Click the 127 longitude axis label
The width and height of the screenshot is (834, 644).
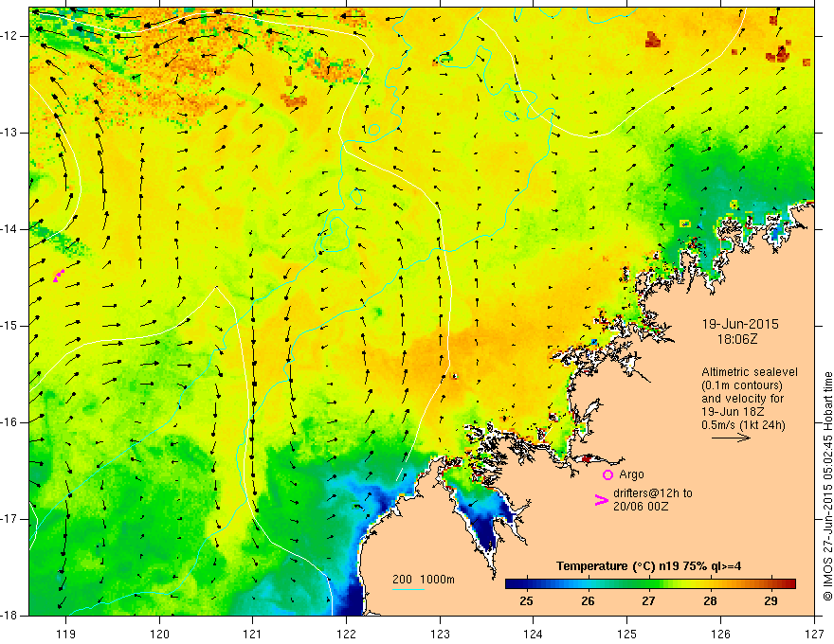814,634
